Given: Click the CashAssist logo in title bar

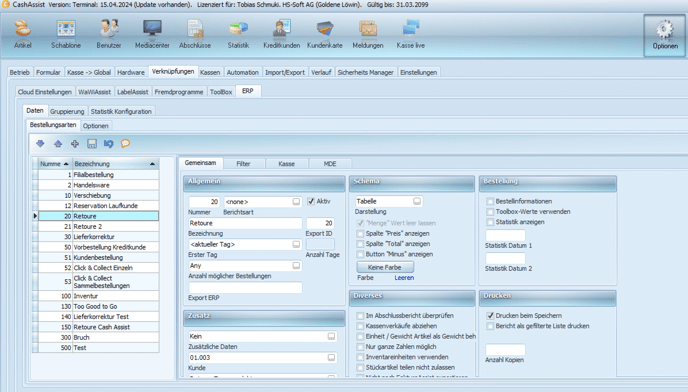Looking at the screenshot, I should tap(6, 4).
